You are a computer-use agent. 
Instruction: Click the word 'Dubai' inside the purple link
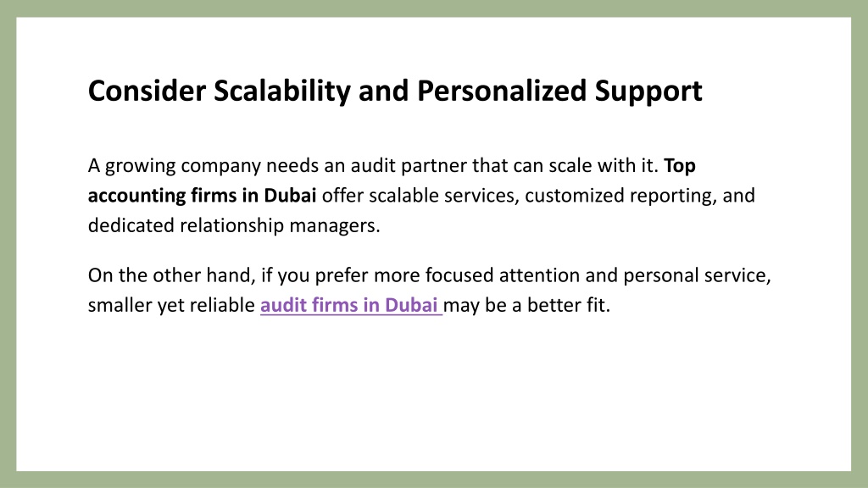click(x=411, y=305)
